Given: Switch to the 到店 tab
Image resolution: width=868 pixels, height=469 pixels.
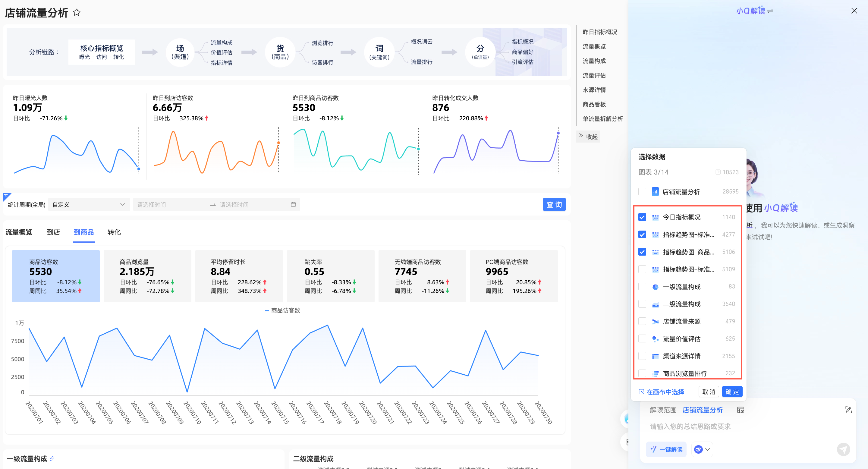Looking at the screenshot, I should (x=53, y=232).
